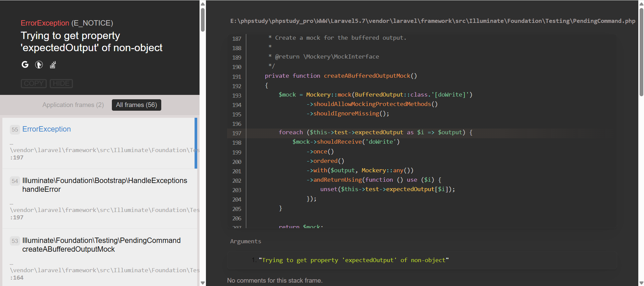Click the left panel scroll-up arrow

(203, 4)
